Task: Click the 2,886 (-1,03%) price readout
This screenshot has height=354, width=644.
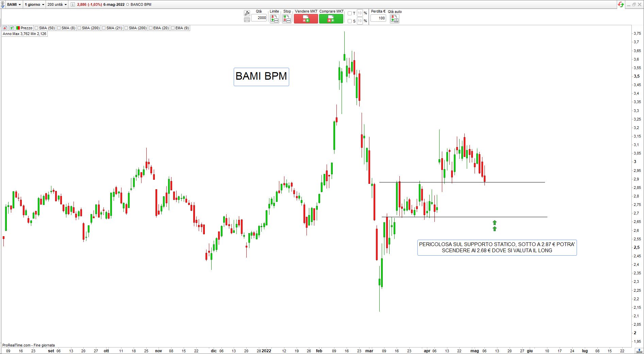Action: (x=89, y=4)
